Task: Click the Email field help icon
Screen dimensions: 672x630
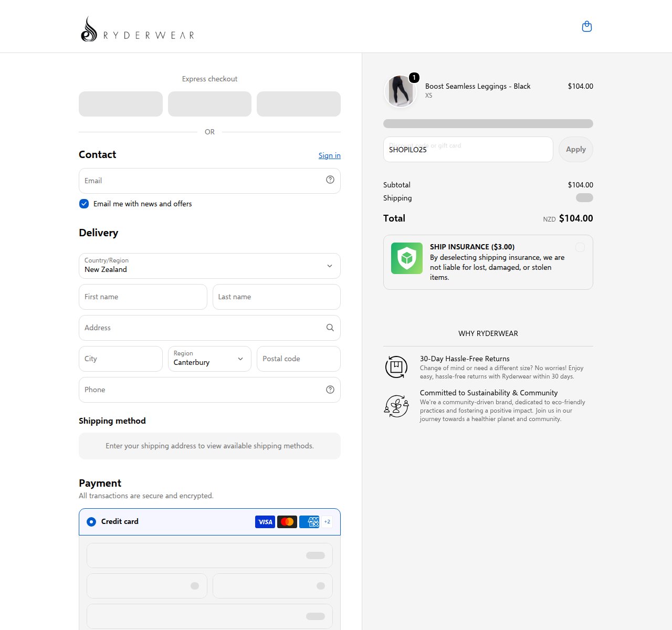Action: point(330,180)
